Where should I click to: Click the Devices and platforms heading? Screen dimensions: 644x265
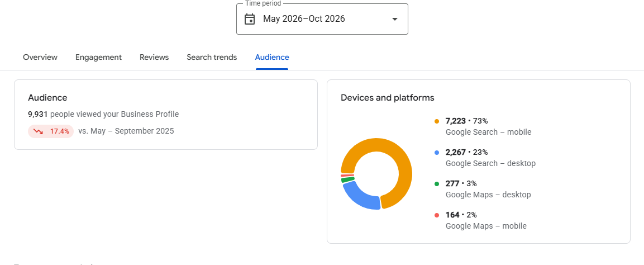(387, 98)
